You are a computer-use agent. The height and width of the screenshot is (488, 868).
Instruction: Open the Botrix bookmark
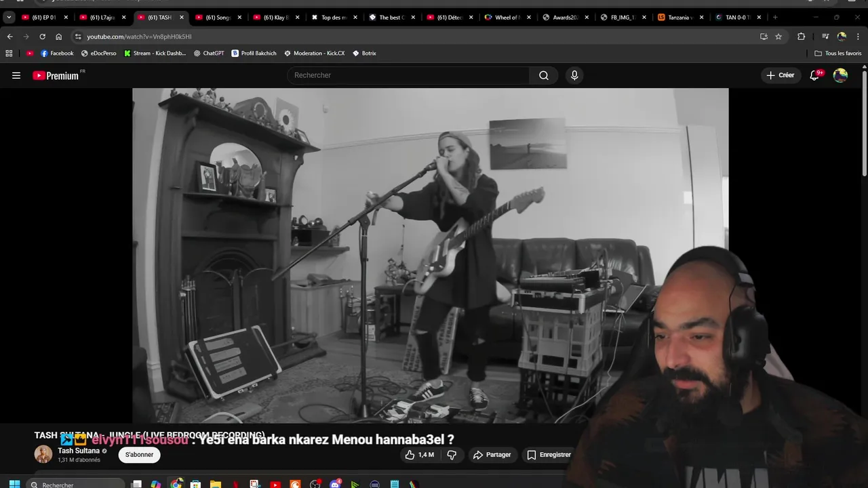point(364,53)
